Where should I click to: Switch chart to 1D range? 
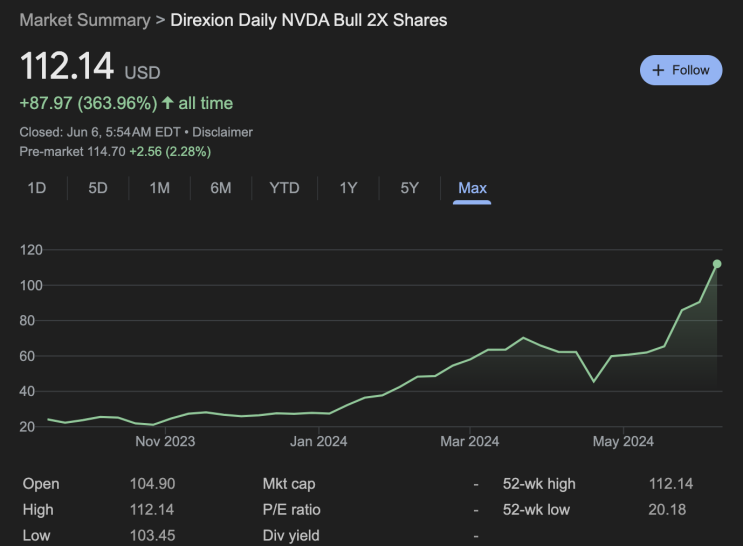36,188
